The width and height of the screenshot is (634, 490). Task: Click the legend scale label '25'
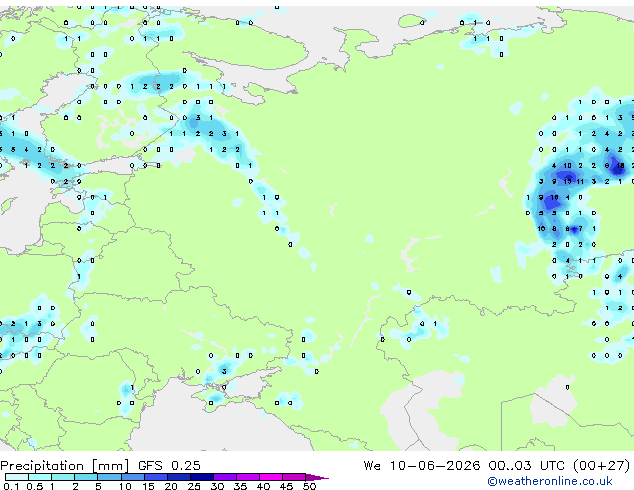(194, 486)
